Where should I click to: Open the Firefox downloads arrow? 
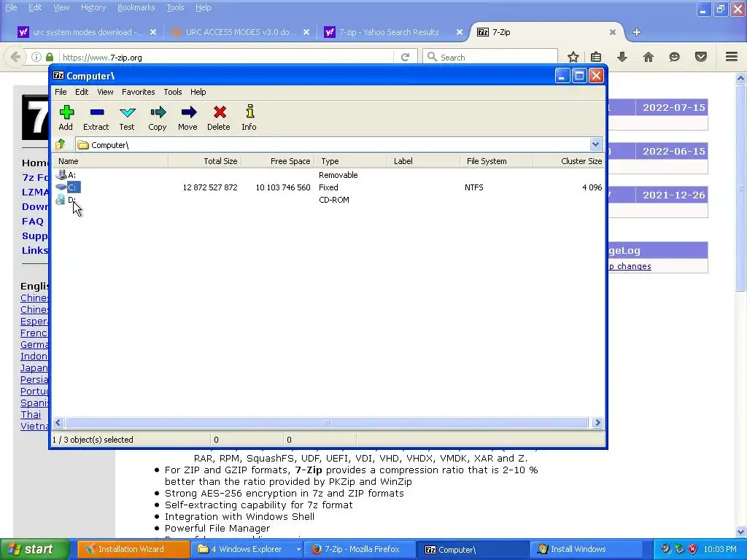[x=622, y=57]
